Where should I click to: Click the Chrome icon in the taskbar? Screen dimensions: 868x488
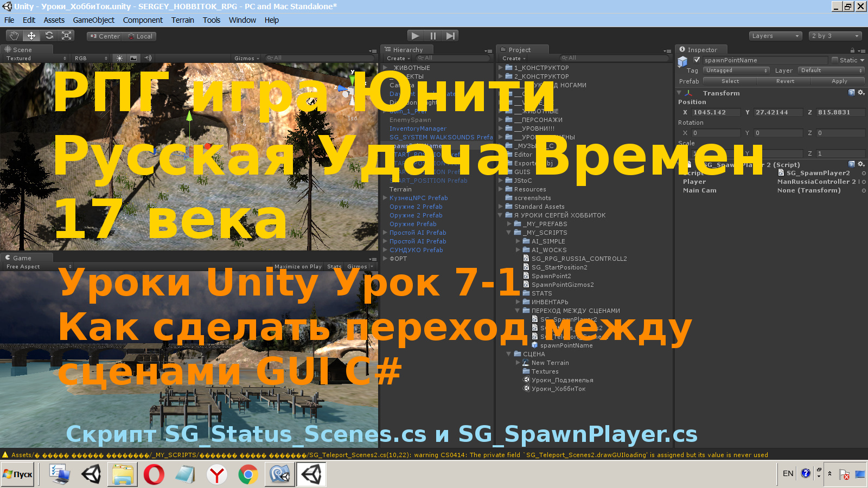pos(248,474)
